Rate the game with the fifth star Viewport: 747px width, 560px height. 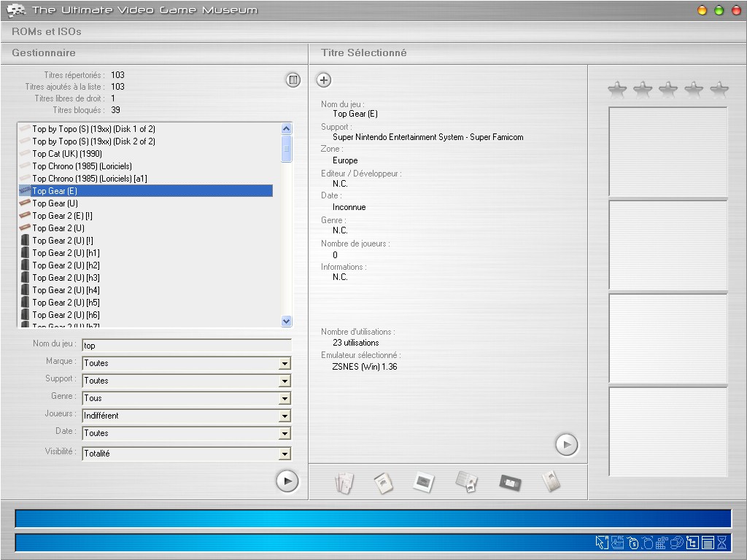(x=719, y=89)
